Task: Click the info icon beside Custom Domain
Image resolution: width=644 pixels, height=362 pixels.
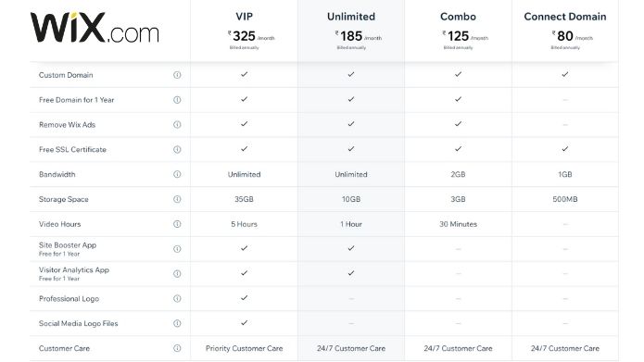Action: pos(177,75)
